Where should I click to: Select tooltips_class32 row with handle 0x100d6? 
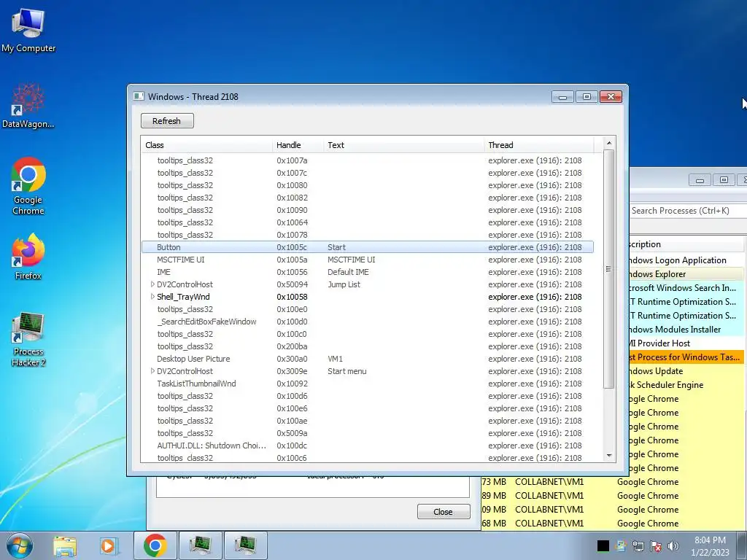point(368,396)
